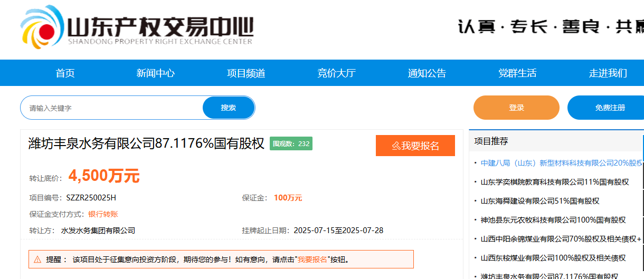Click the gavel icon on 我要报名 button

396,146
